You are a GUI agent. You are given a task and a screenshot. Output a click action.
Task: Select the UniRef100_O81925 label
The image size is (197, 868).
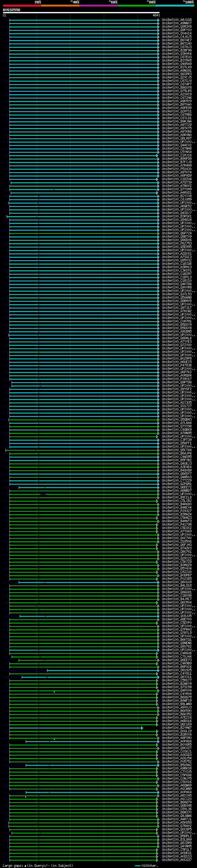(177, 670)
